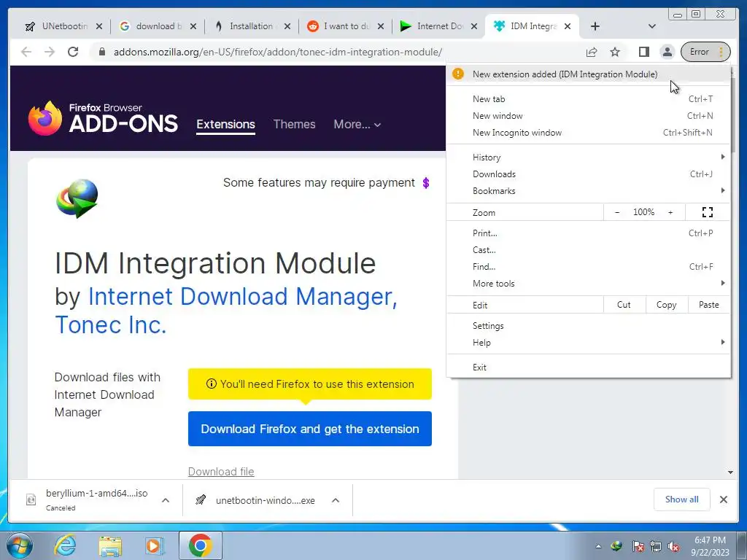Open the Extensions section
The width and height of the screenshot is (747, 560).
click(x=226, y=124)
